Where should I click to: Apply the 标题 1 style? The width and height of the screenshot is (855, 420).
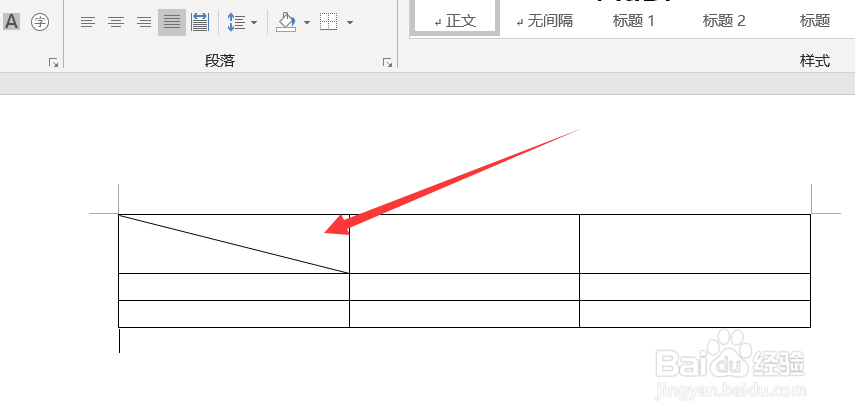pos(634,21)
